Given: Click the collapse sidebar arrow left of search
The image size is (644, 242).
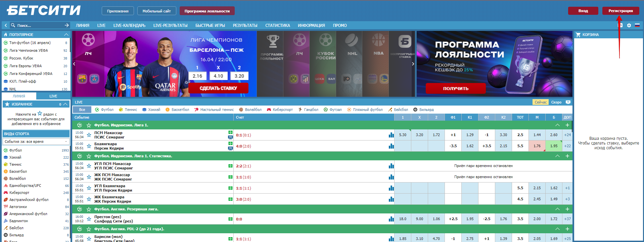Looking at the screenshot, I should tap(6, 26).
